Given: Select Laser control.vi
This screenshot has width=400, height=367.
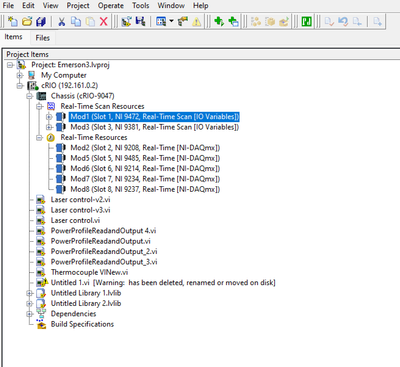Looking at the screenshot, I should click(x=75, y=220).
